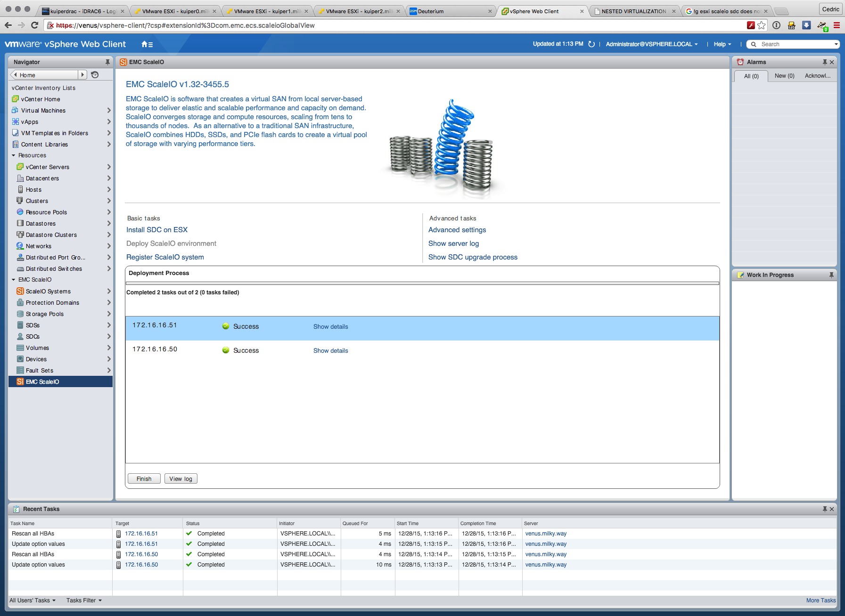Click the Finish button

point(144,479)
